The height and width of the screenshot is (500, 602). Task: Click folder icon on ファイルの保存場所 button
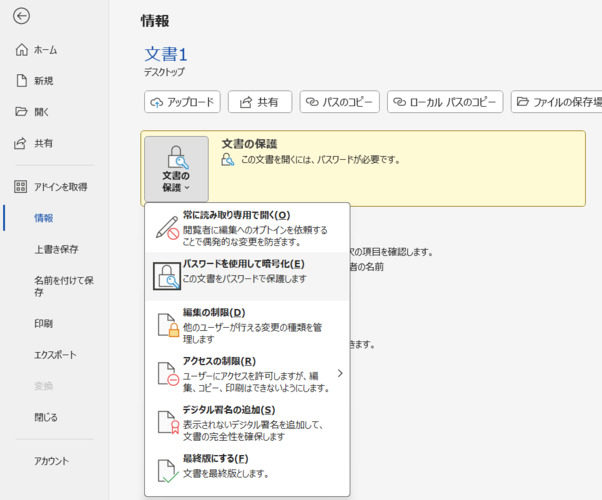[x=523, y=102]
